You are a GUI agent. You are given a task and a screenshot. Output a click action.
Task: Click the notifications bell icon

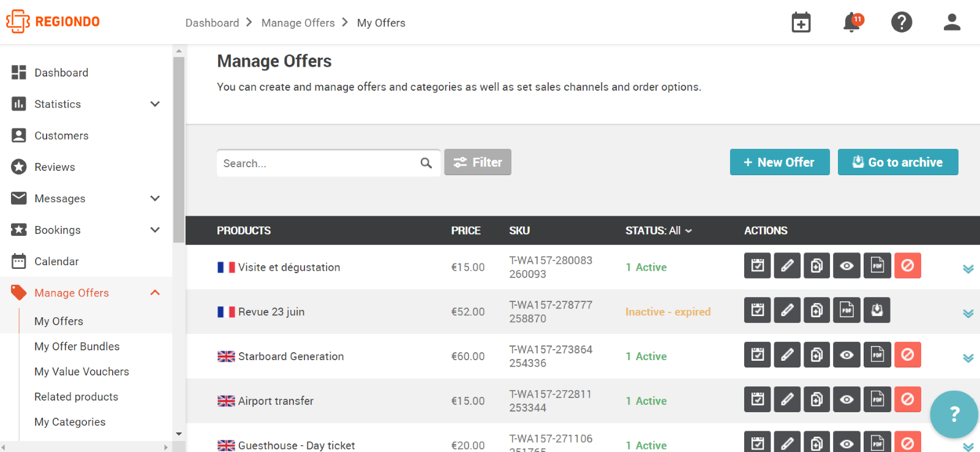[851, 23]
